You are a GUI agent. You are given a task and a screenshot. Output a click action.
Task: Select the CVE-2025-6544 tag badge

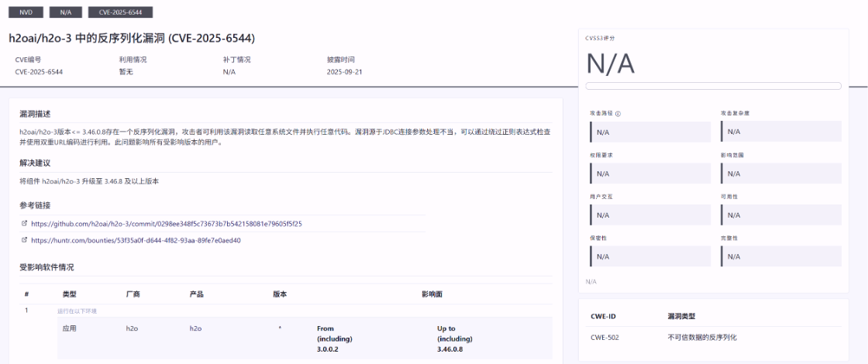120,12
